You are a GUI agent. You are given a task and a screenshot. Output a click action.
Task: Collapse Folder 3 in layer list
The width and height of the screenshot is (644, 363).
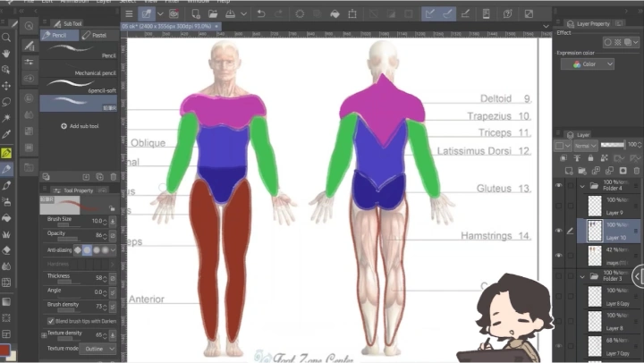582,276
